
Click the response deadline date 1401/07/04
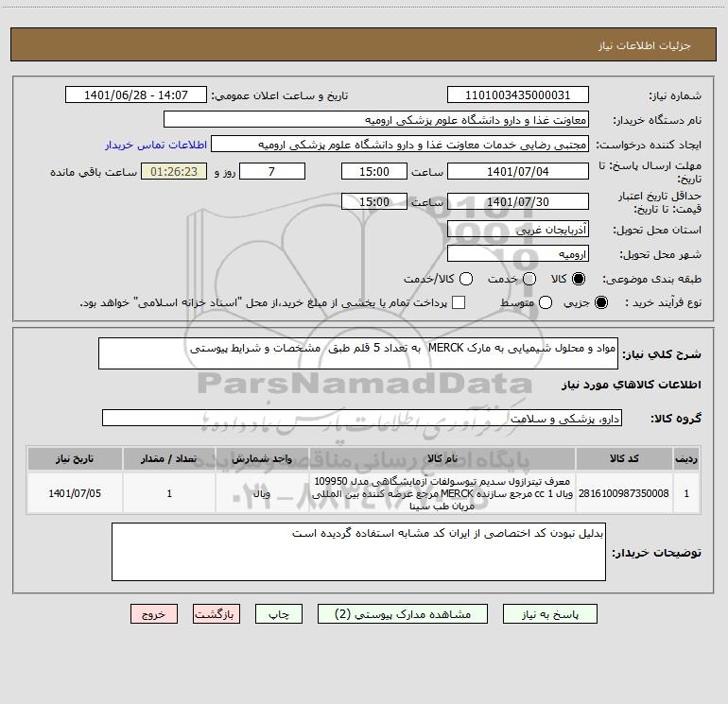(518, 171)
